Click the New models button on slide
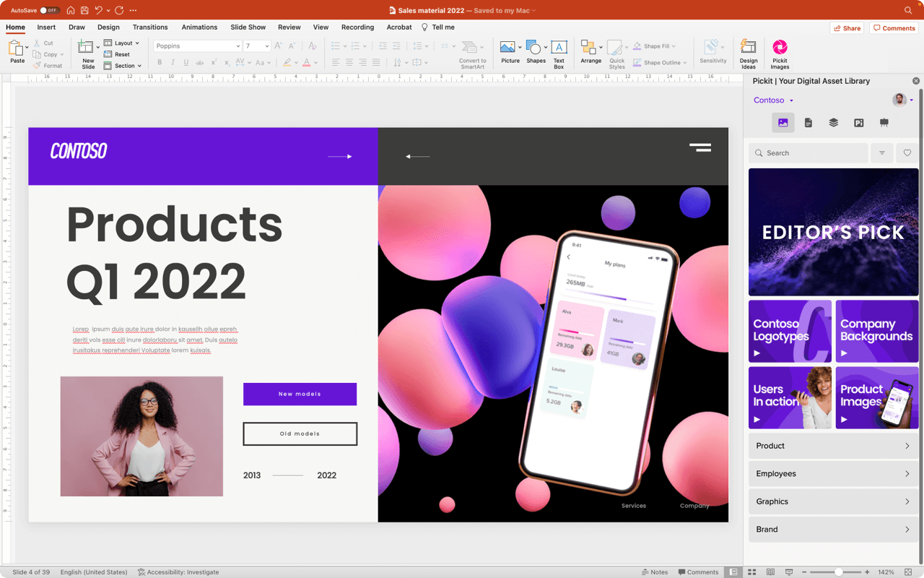The width and height of the screenshot is (924, 578). coord(300,394)
